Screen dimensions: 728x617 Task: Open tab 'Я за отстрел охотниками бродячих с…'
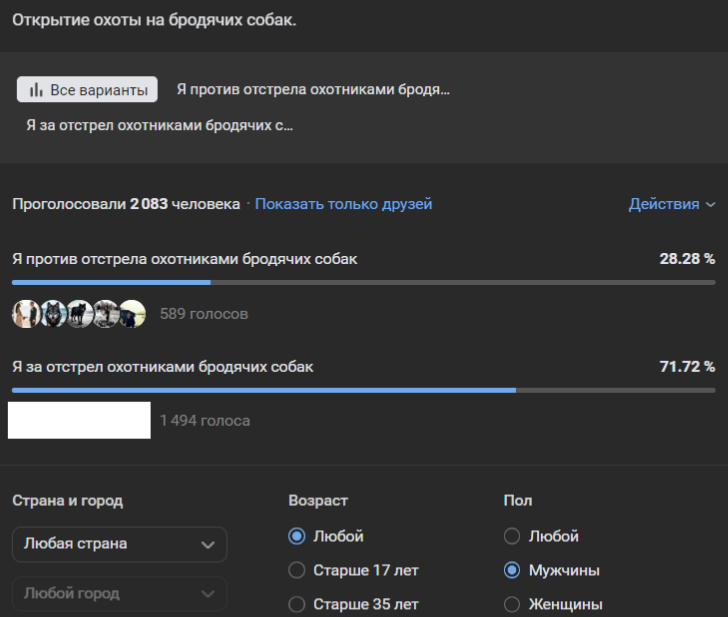[159, 125]
